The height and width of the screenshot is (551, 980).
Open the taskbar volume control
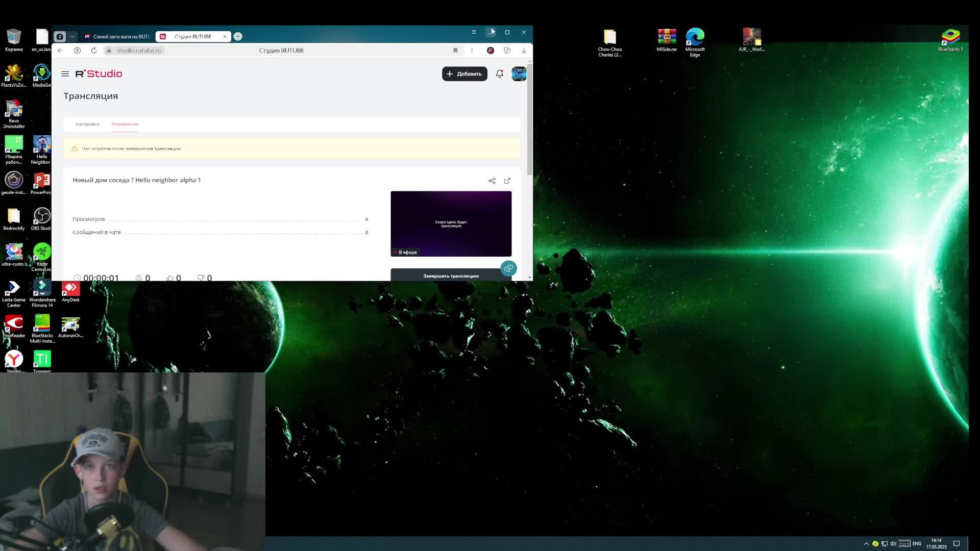(x=893, y=544)
